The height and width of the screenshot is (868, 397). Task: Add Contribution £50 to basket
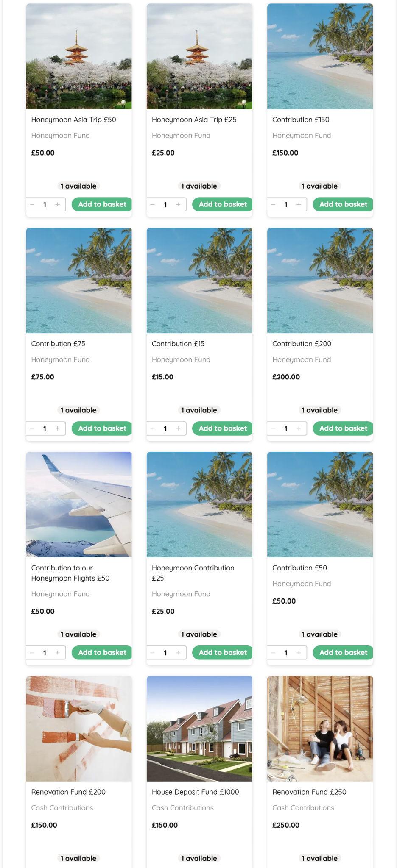click(x=343, y=653)
